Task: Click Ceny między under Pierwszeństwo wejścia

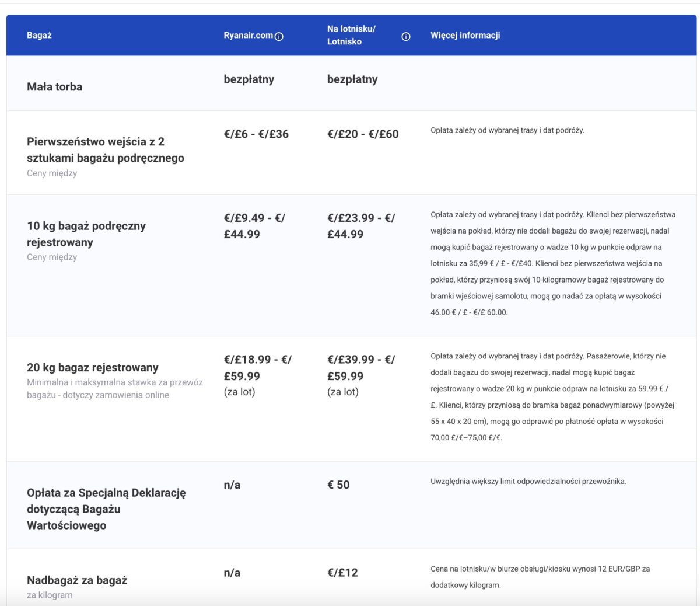Action: point(52,173)
